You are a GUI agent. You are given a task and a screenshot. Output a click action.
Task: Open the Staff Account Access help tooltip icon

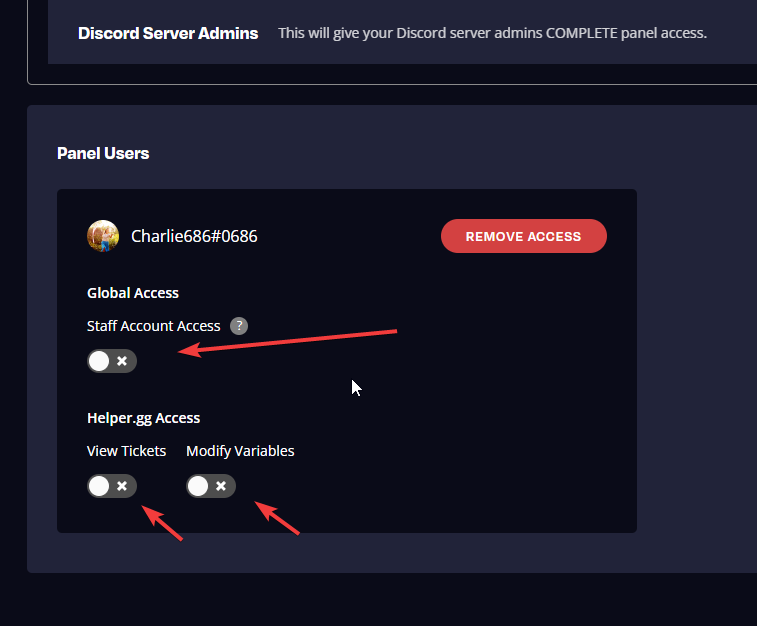(x=239, y=326)
